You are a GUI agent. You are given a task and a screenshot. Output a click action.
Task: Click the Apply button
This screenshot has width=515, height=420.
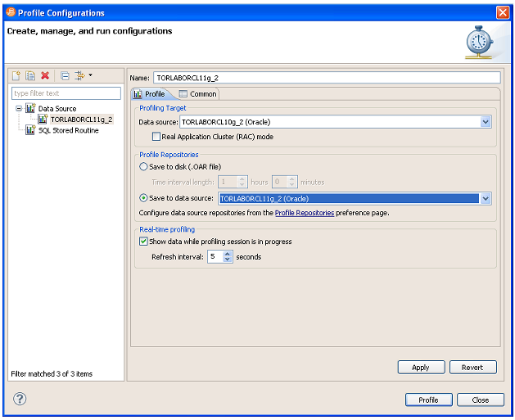[421, 367]
